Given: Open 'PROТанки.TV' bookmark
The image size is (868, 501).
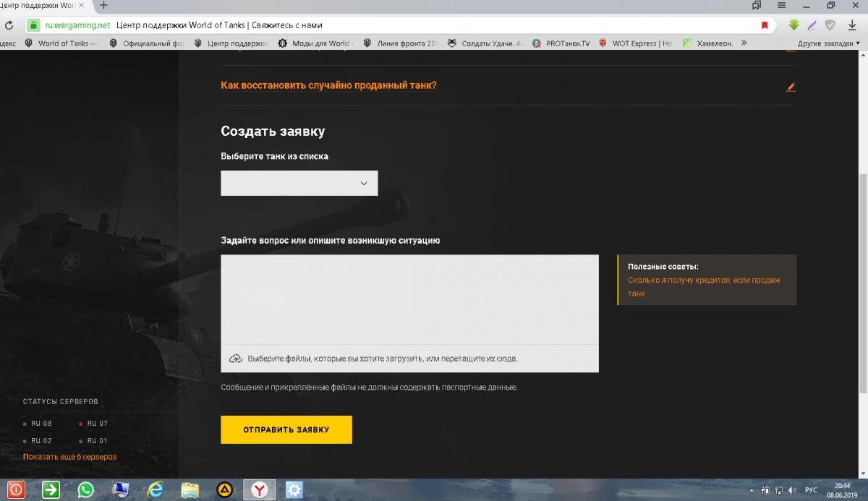Looking at the screenshot, I should [561, 43].
